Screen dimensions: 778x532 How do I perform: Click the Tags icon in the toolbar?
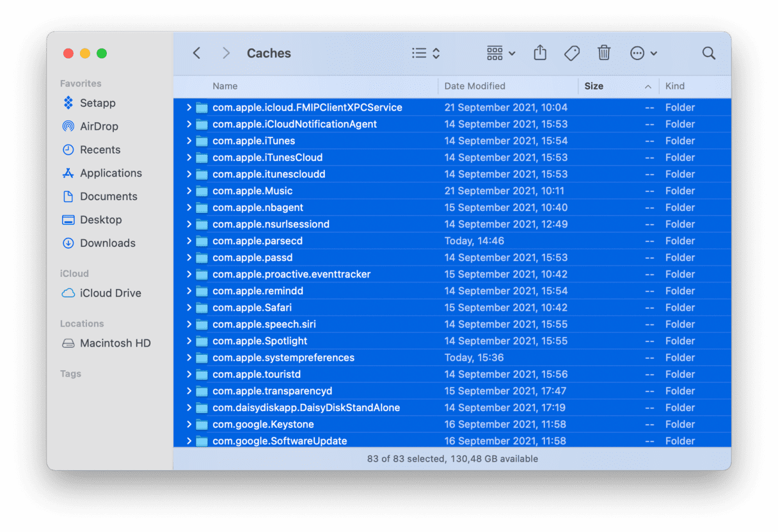[571, 53]
